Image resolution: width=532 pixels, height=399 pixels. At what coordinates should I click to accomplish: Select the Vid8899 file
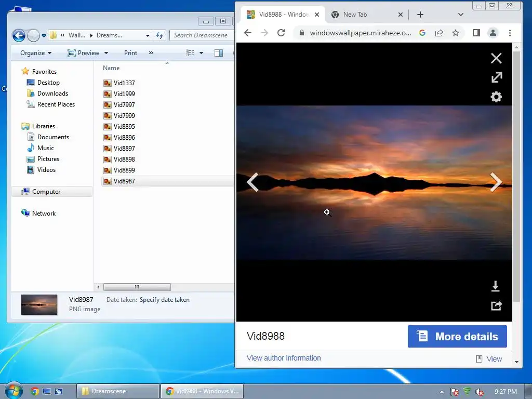click(x=119, y=170)
